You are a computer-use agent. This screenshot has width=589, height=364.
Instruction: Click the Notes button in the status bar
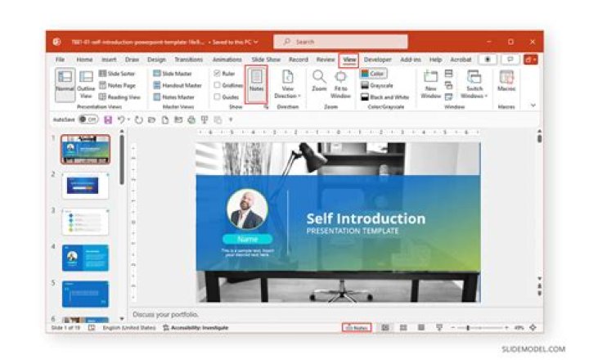tap(356, 327)
